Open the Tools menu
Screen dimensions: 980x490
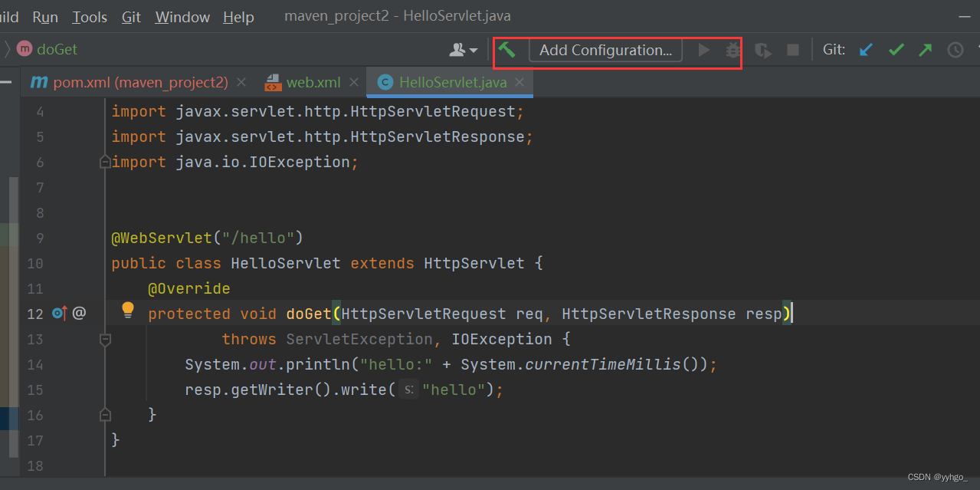[90, 17]
